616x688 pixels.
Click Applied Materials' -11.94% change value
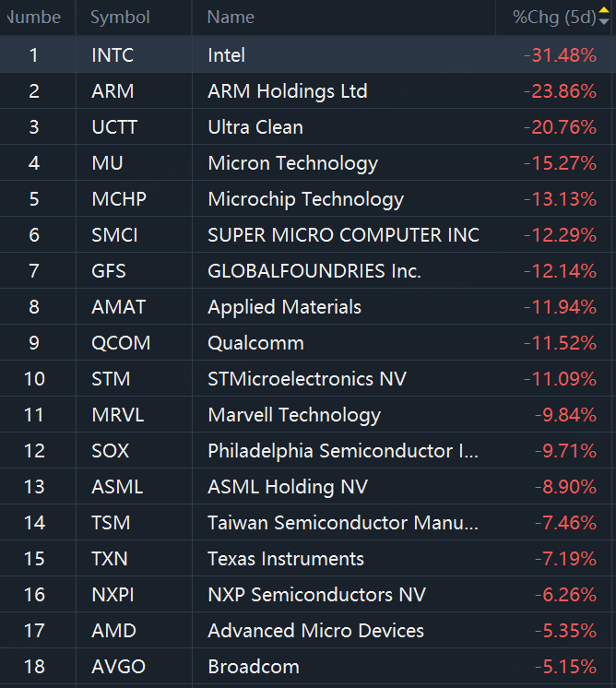tap(560, 307)
